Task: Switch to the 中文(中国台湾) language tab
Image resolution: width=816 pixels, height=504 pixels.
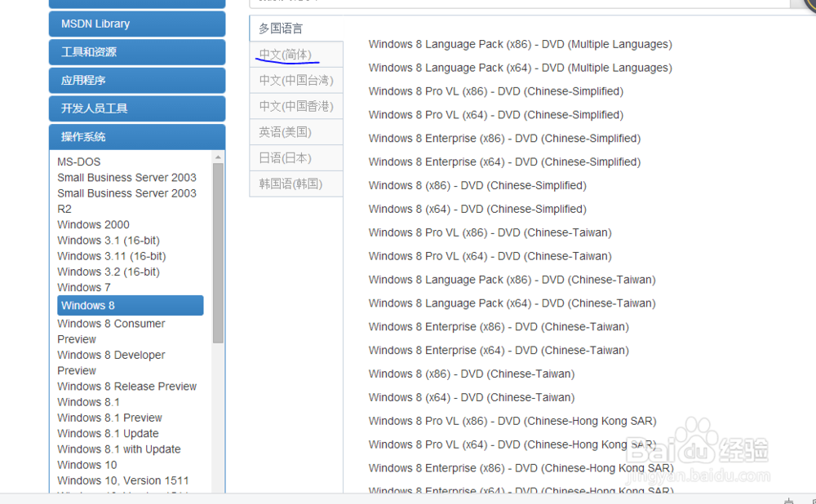Action: coord(296,80)
